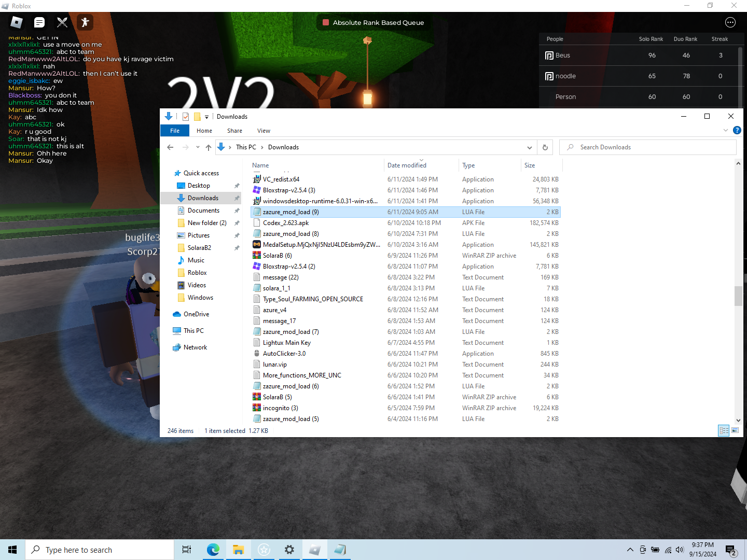747x560 pixels.
Task: Open the View ribbon tab
Action: (x=264, y=131)
